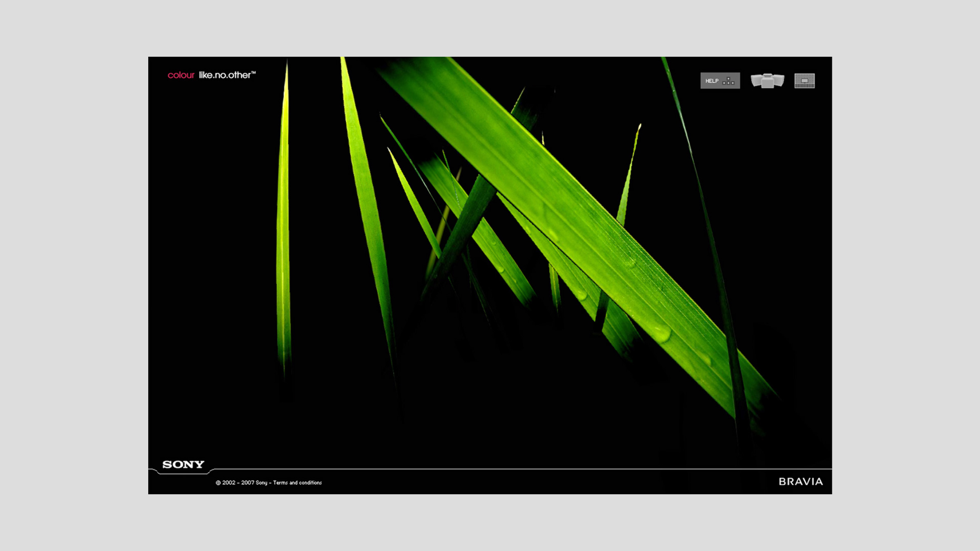Viewport: 980px width, 551px height.
Task: Open the 3D cubes panorama icon
Action: (767, 80)
